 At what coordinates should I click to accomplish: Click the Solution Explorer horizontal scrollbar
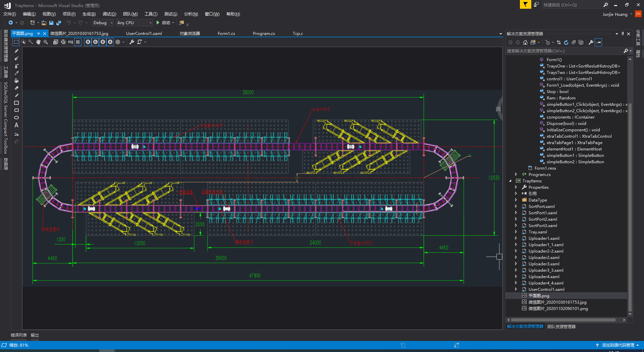pos(563,320)
